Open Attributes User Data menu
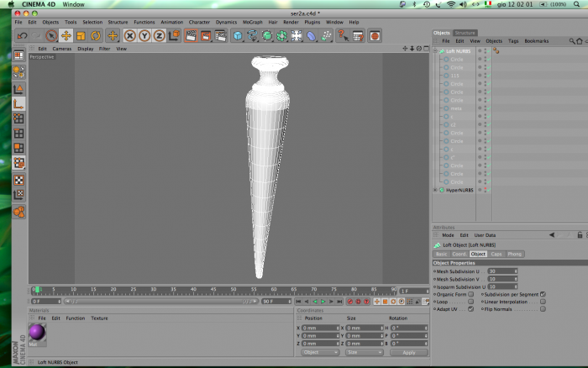588x368 pixels. pyautogui.click(x=485, y=235)
